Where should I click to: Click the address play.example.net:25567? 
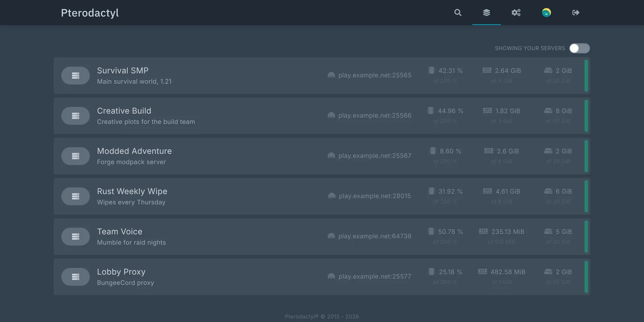click(x=375, y=156)
